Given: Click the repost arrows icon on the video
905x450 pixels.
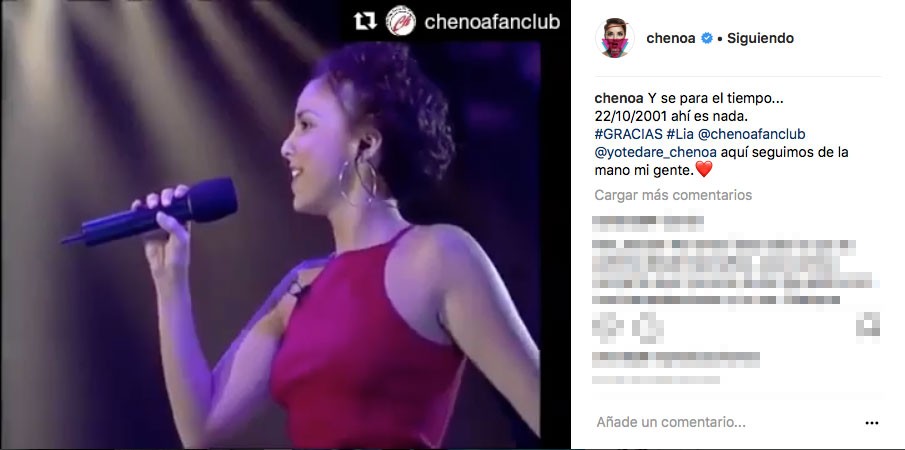Looking at the screenshot, I should [365, 22].
